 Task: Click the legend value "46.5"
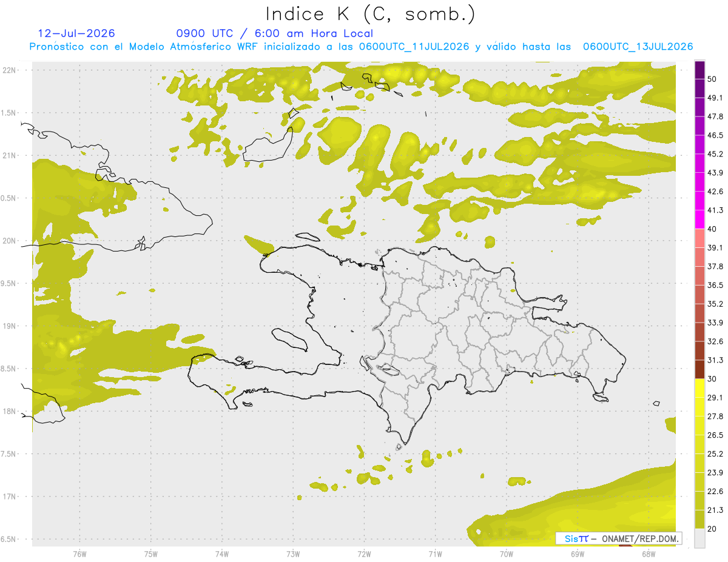[715, 135]
